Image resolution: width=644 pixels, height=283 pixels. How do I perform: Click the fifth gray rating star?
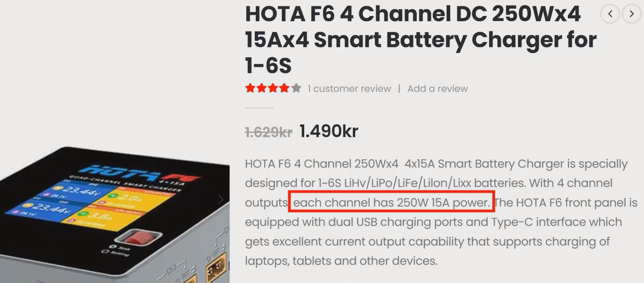(x=296, y=88)
